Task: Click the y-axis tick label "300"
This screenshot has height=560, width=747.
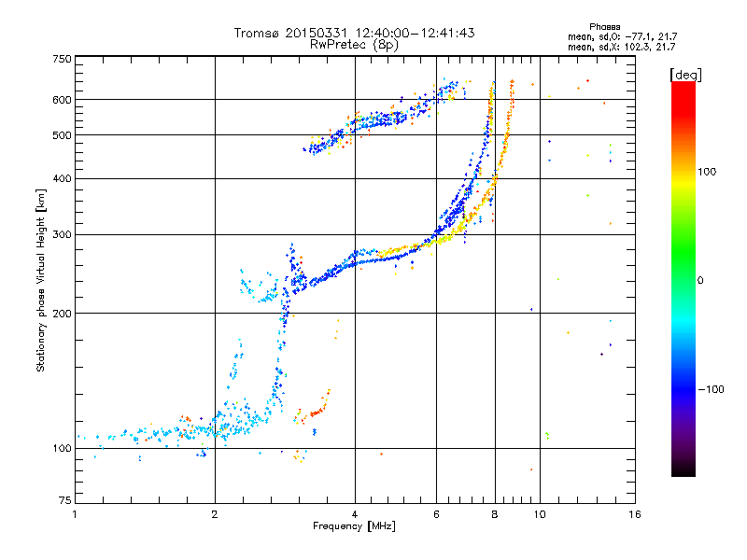Action: 62,235
